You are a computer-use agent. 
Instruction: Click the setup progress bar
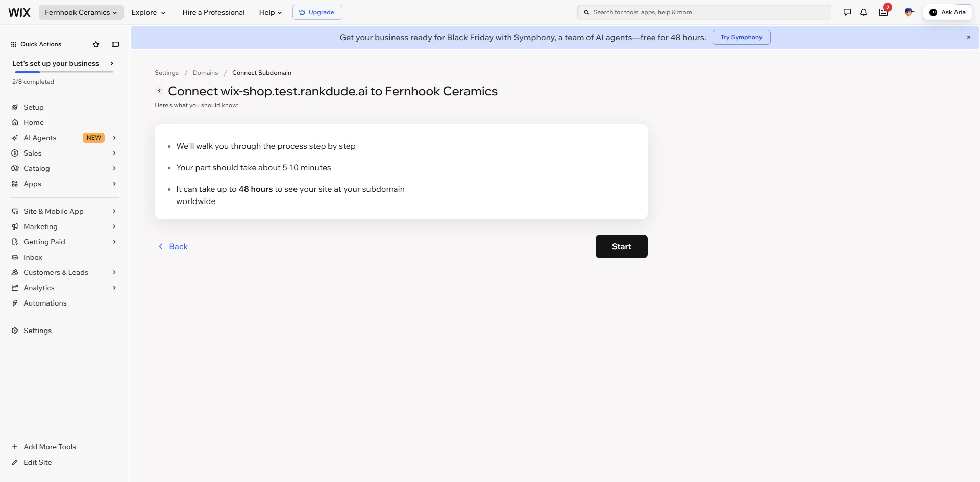click(x=64, y=72)
